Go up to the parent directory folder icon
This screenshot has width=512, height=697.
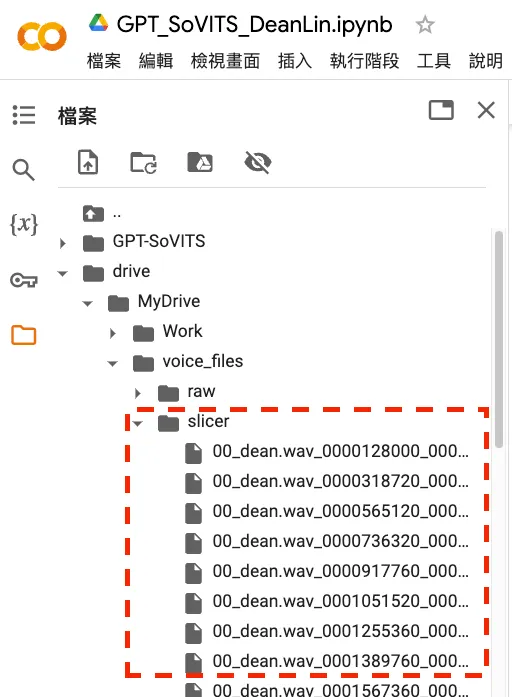tap(93, 214)
